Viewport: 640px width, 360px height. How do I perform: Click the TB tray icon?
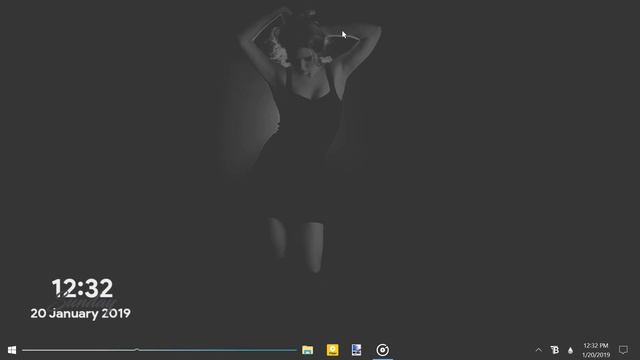tap(554, 350)
